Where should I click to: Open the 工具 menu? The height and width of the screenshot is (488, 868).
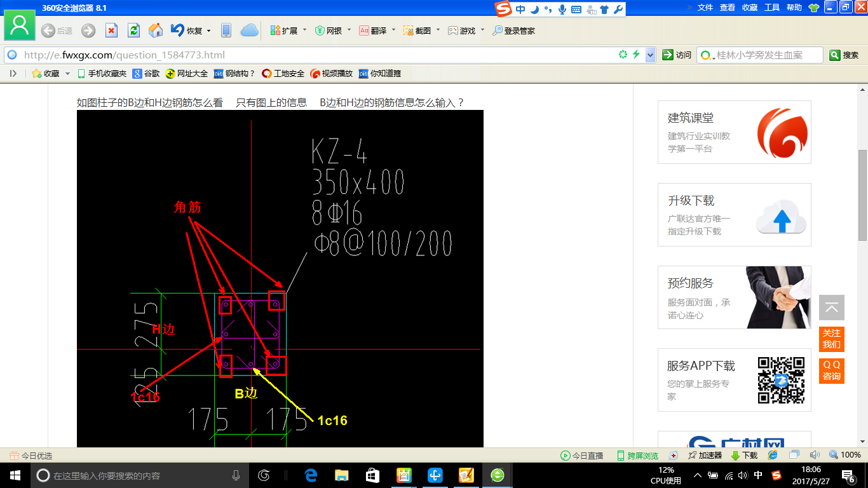click(x=772, y=8)
